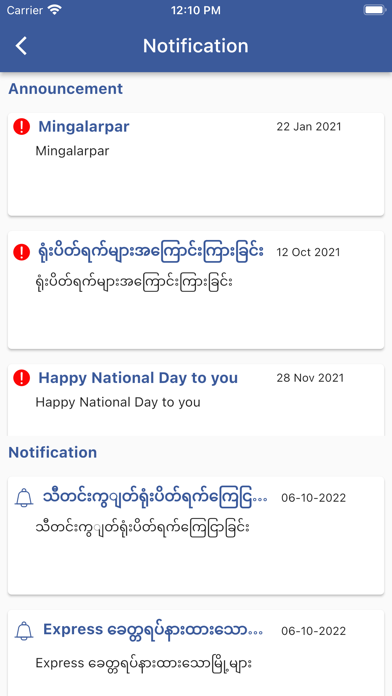This screenshot has width=392, height=696.
Task: Click the 28 Nov 2021 date
Action: click(x=310, y=378)
